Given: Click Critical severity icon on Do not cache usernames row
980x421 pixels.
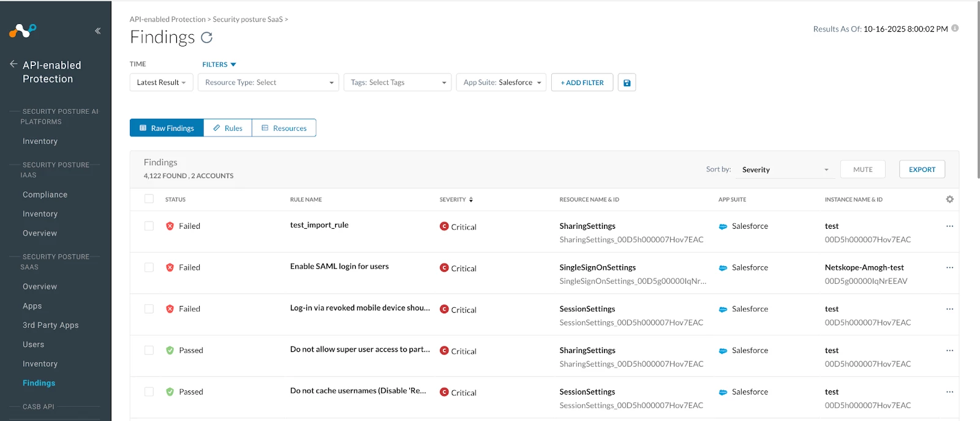Looking at the screenshot, I should pos(444,392).
